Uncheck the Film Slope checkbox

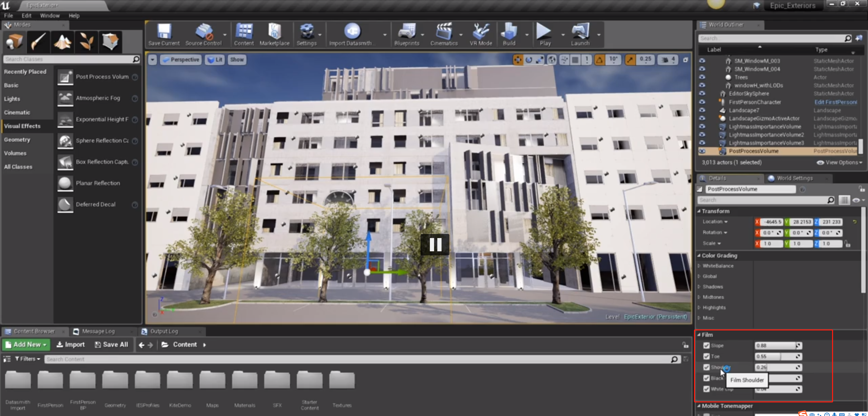tap(707, 345)
